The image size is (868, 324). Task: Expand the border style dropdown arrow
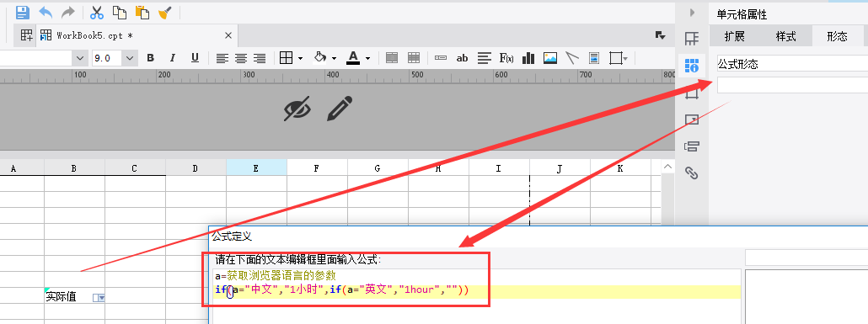click(300, 58)
